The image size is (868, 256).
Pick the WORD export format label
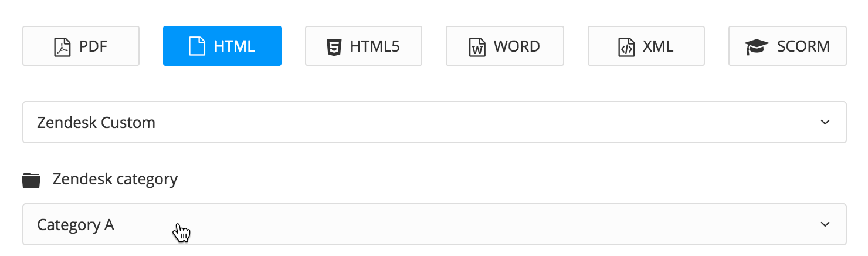[517, 46]
